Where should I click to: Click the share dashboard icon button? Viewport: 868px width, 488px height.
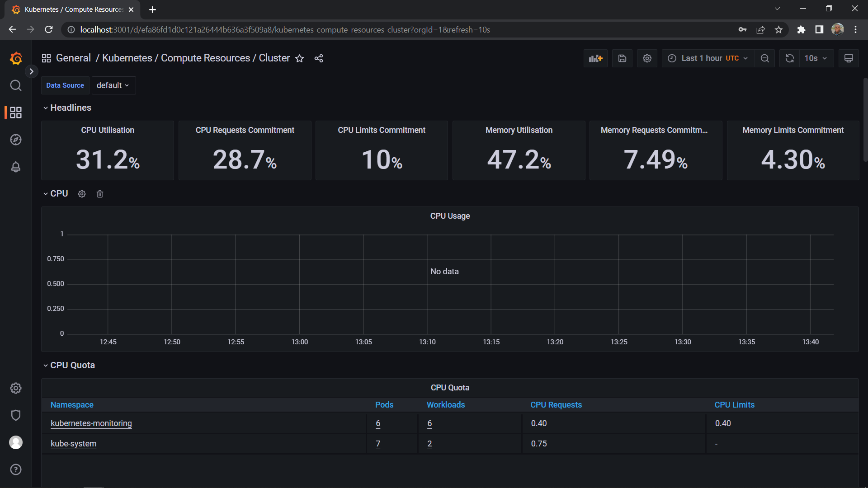(319, 58)
